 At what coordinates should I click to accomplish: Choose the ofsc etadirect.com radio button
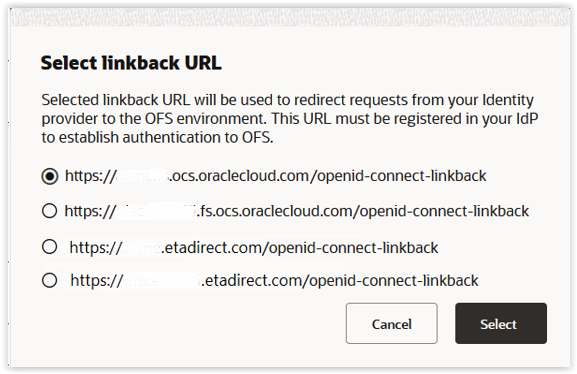tap(50, 280)
